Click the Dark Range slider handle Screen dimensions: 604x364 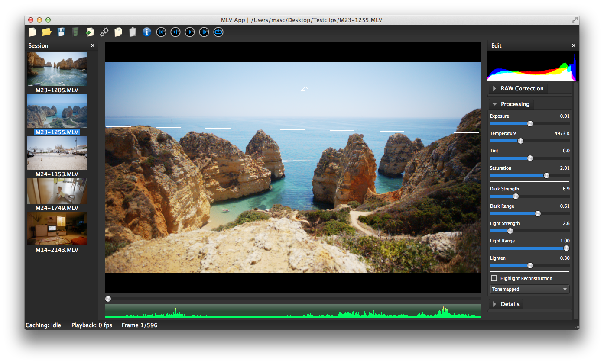coord(538,214)
